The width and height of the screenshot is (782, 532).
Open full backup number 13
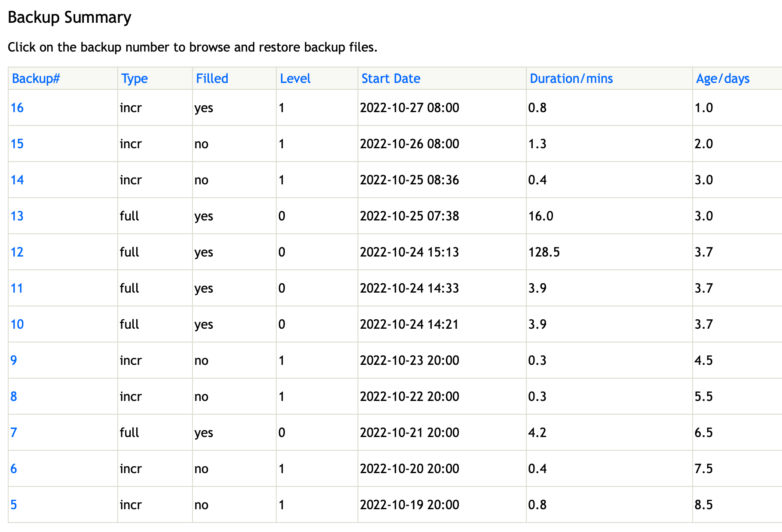click(17, 216)
